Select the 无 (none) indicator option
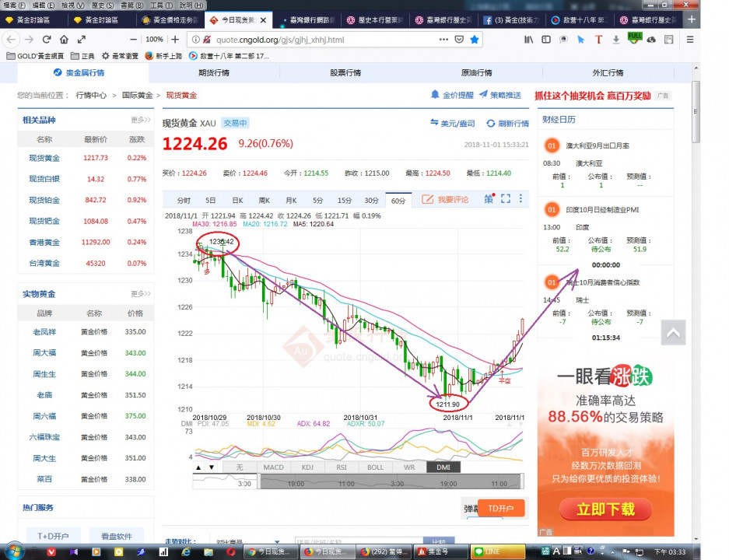The height and width of the screenshot is (560, 729). tap(240, 467)
